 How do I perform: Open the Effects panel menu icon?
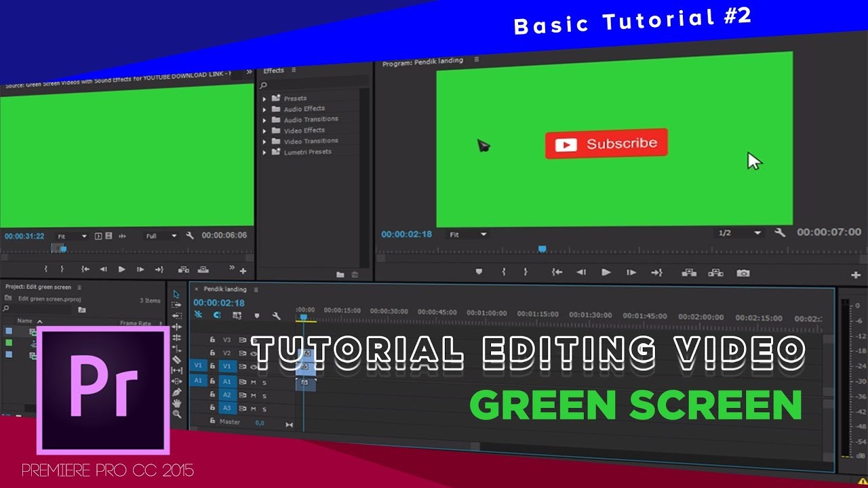pos(293,70)
